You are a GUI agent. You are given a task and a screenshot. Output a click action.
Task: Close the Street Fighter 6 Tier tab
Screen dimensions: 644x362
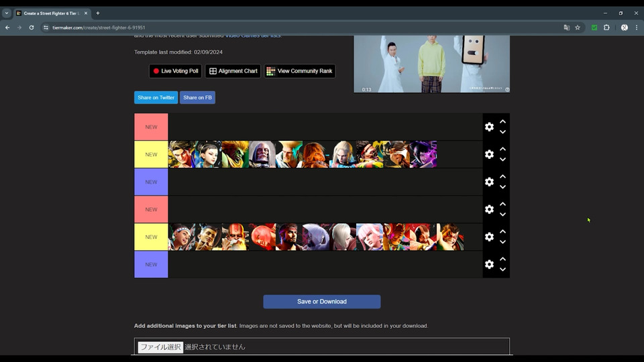pyautogui.click(x=86, y=13)
